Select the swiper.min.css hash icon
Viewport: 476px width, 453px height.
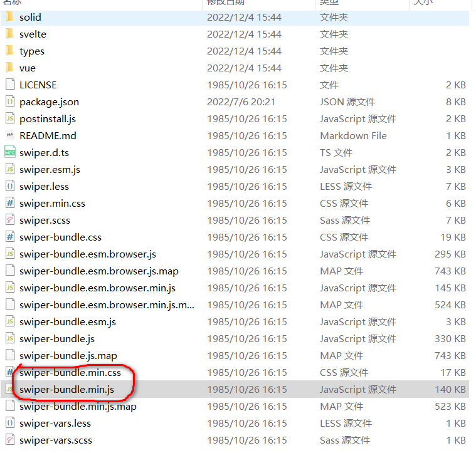point(10,203)
